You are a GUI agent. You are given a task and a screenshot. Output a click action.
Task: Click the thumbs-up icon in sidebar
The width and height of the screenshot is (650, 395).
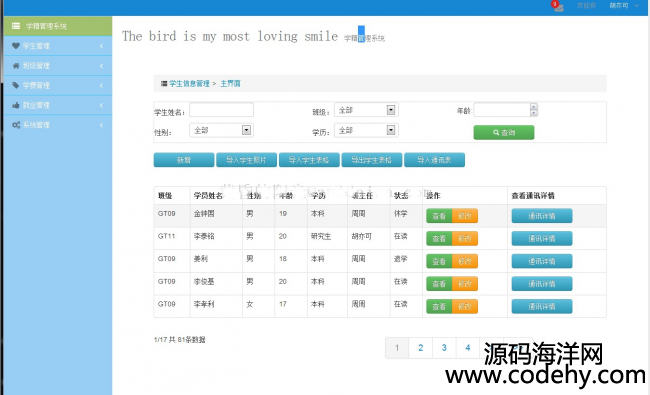click(16, 105)
